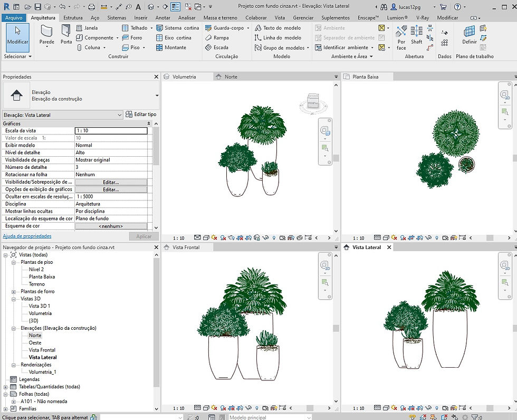Toggle select underlay elements in status bar
The image size is (517, 420).
[423, 417]
